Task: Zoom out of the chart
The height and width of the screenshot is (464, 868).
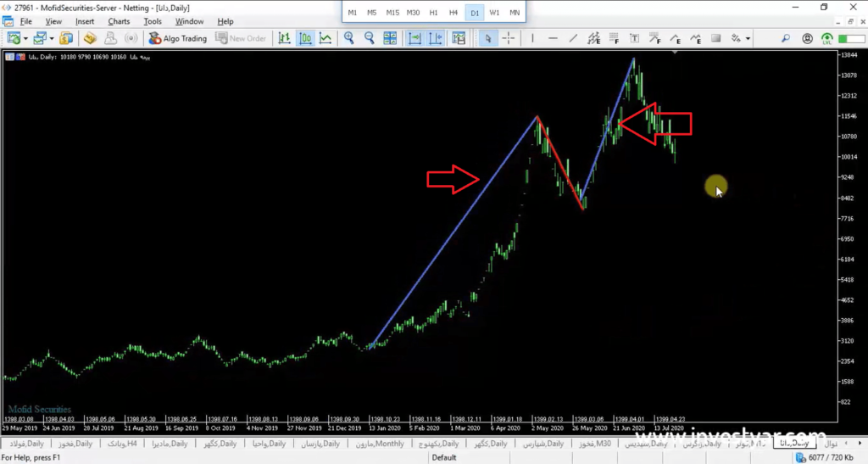Action: tap(370, 38)
